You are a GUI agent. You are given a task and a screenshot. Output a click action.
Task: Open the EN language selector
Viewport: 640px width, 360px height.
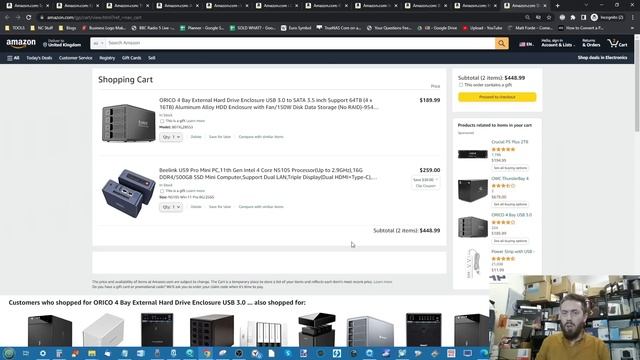pyautogui.click(x=526, y=44)
